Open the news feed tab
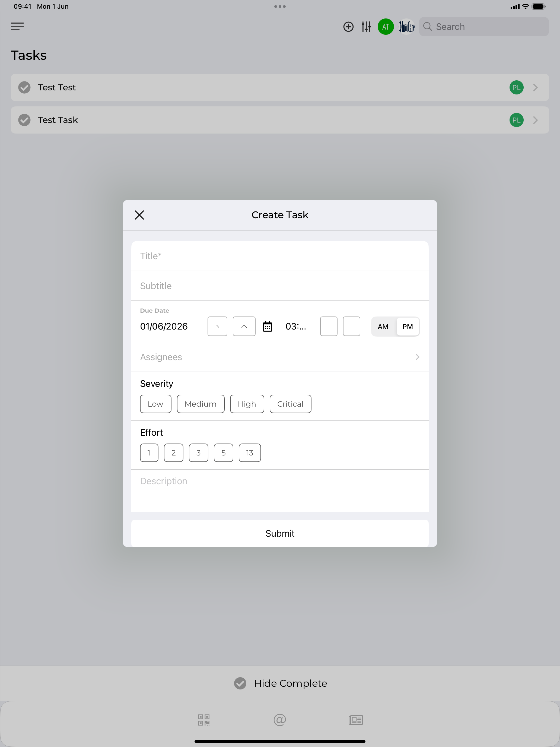The height and width of the screenshot is (747, 560). (x=356, y=720)
